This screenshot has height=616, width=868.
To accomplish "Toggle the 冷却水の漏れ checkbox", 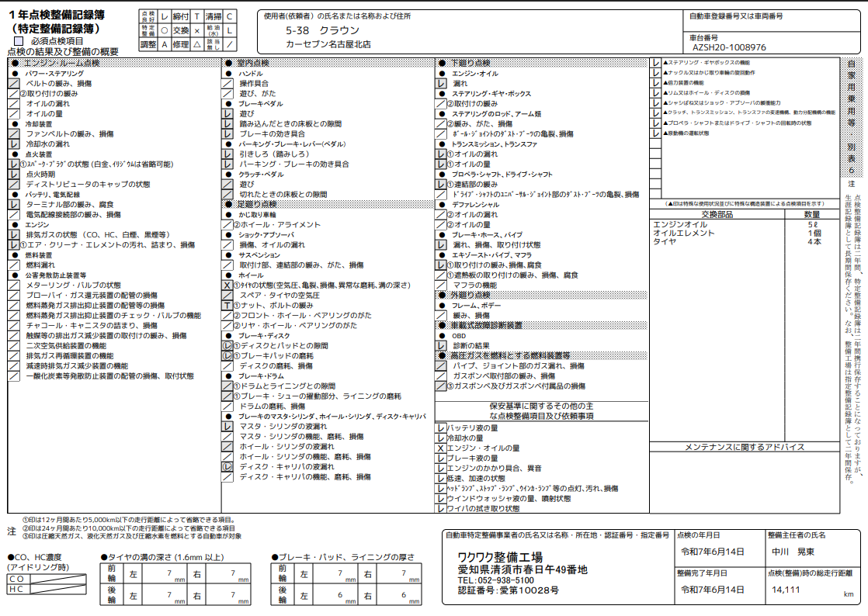I will (14, 144).
